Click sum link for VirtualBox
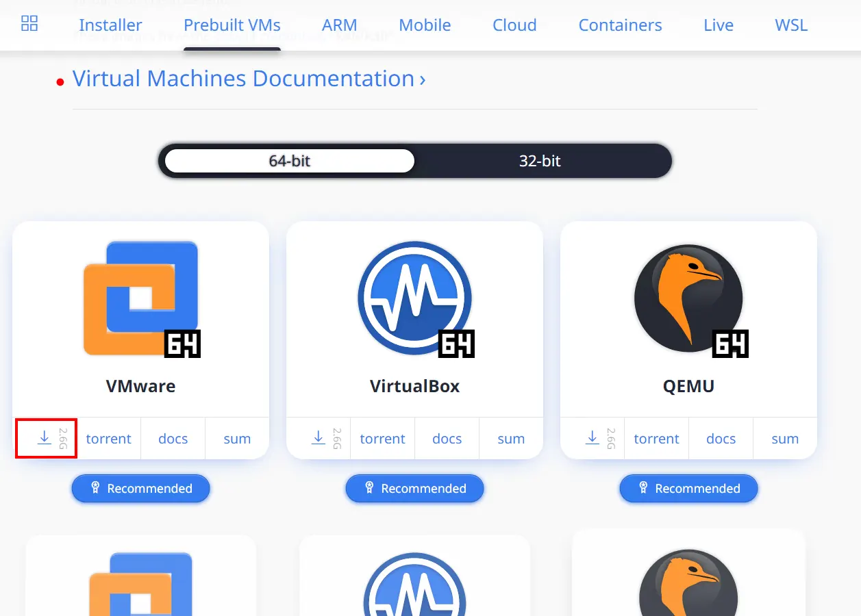The height and width of the screenshot is (616, 861). [x=511, y=439]
